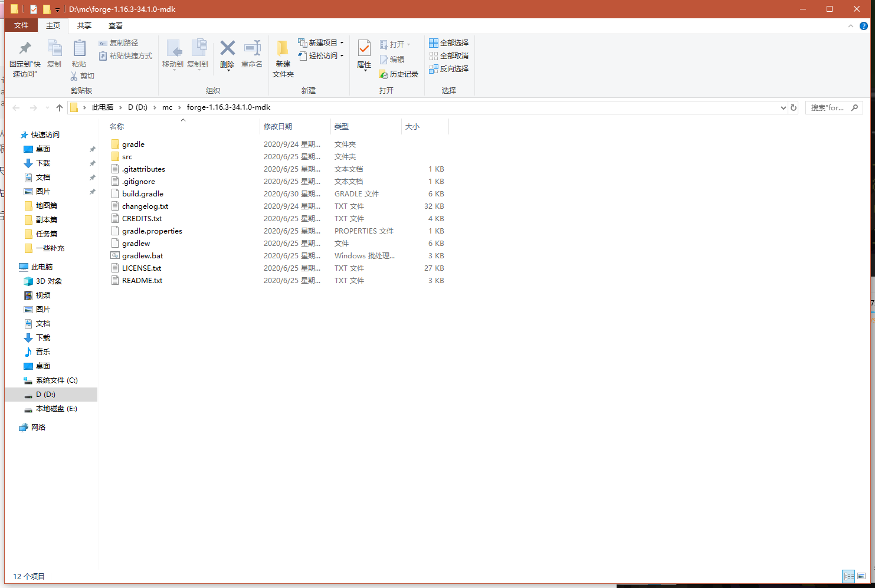Click the Properties (属性) checkmark icon
This screenshot has width=875, height=588.
(x=364, y=49)
